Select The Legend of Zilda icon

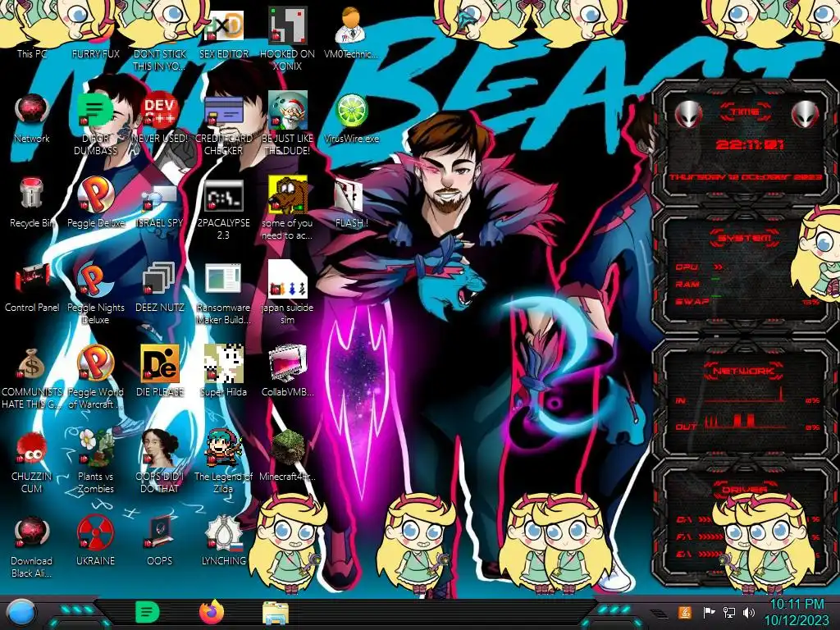[x=223, y=462]
